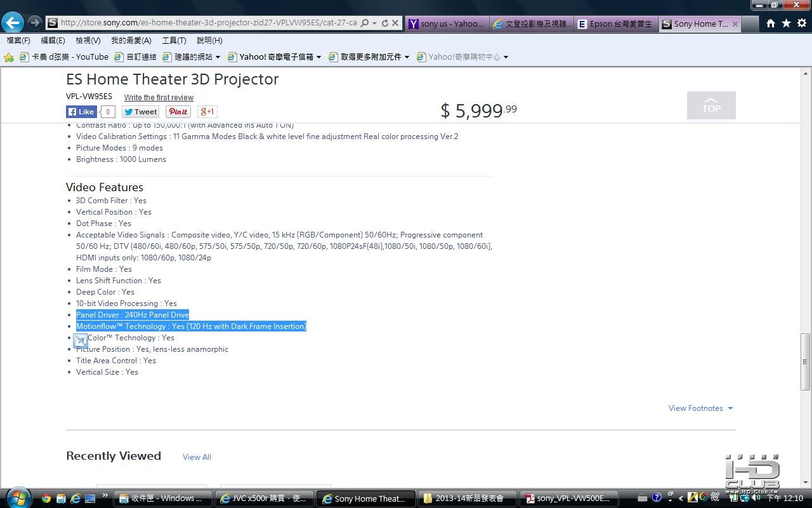
Task: Click in the URL address field
Action: tap(208, 23)
